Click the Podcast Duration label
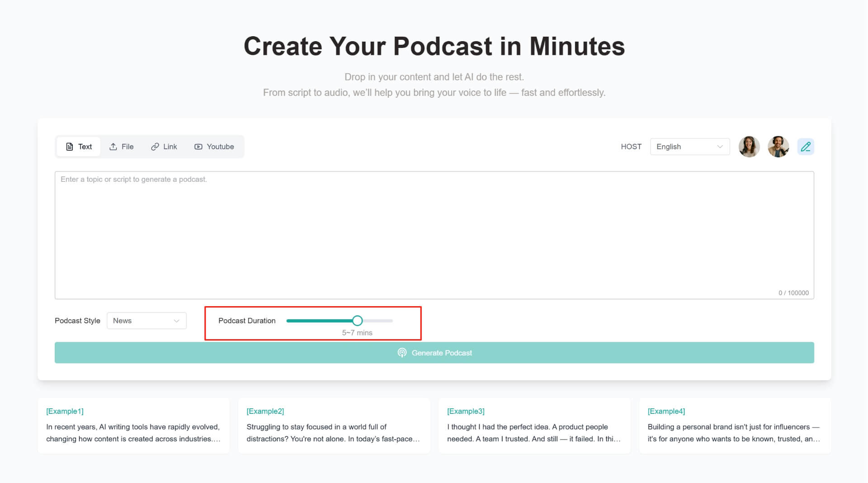868x483 pixels. 247,321
